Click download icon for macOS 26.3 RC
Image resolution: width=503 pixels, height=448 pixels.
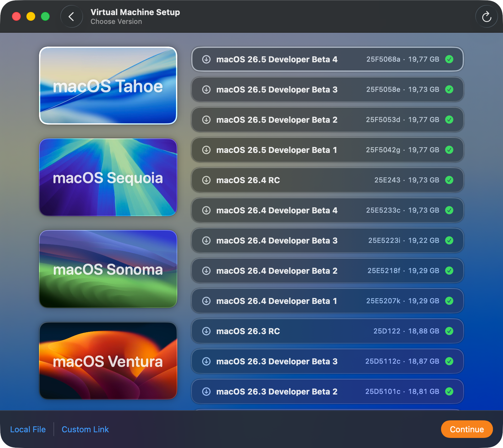[206, 331]
